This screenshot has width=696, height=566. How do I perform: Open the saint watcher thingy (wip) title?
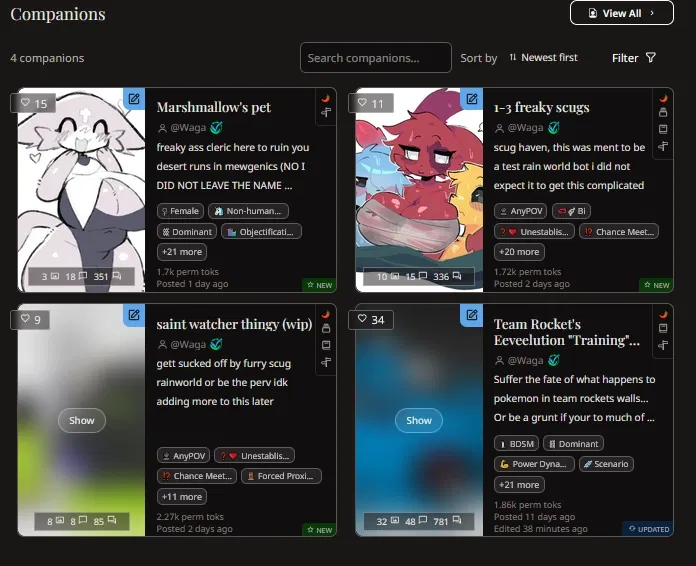[234, 324]
